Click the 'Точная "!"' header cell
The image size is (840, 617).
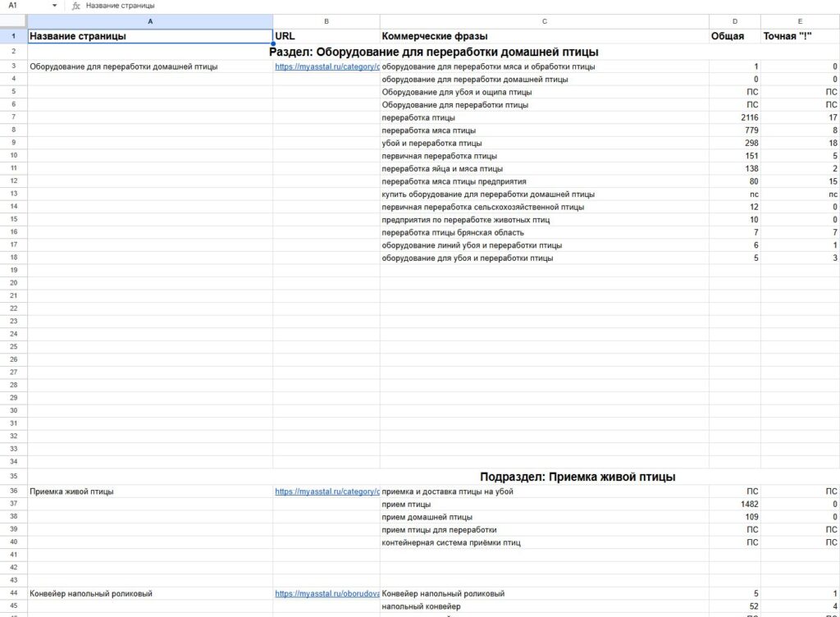pyautogui.click(x=801, y=36)
